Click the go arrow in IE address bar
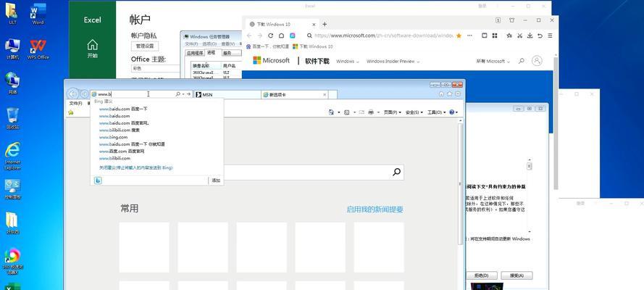This screenshot has height=290, width=644. click(x=188, y=94)
